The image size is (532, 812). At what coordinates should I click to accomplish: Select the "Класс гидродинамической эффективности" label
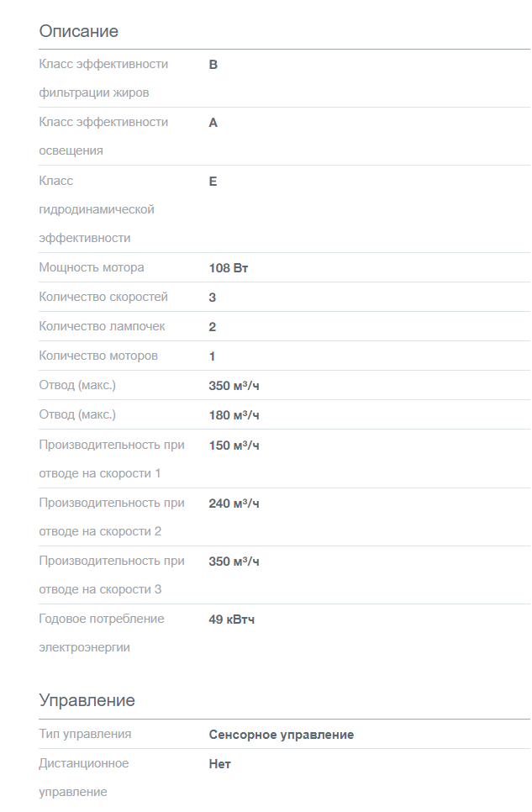97,209
